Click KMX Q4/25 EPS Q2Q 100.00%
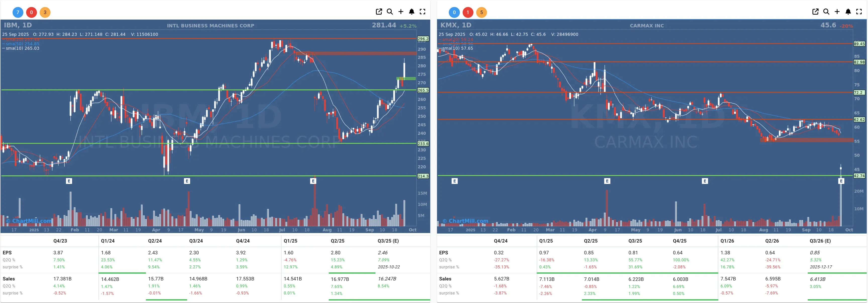This screenshot has height=303, width=868. point(681,260)
